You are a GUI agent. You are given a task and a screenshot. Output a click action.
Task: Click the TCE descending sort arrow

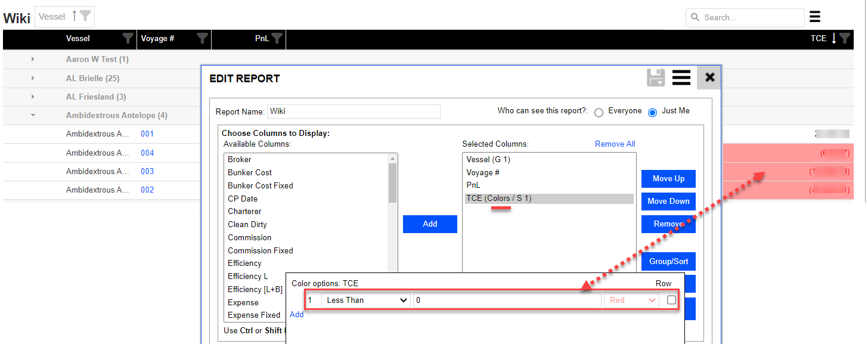(x=833, y=39)
